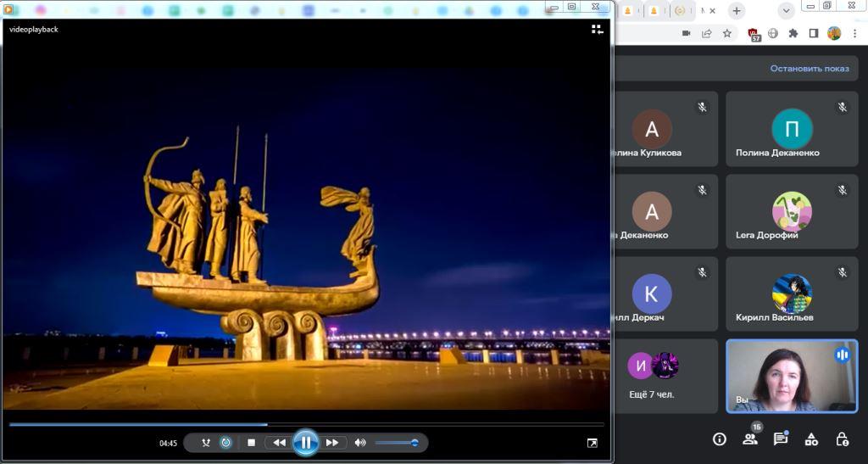Open the Chrome profile avatar
This screenshot has height=464, width=868.
(x=834, y=33)
